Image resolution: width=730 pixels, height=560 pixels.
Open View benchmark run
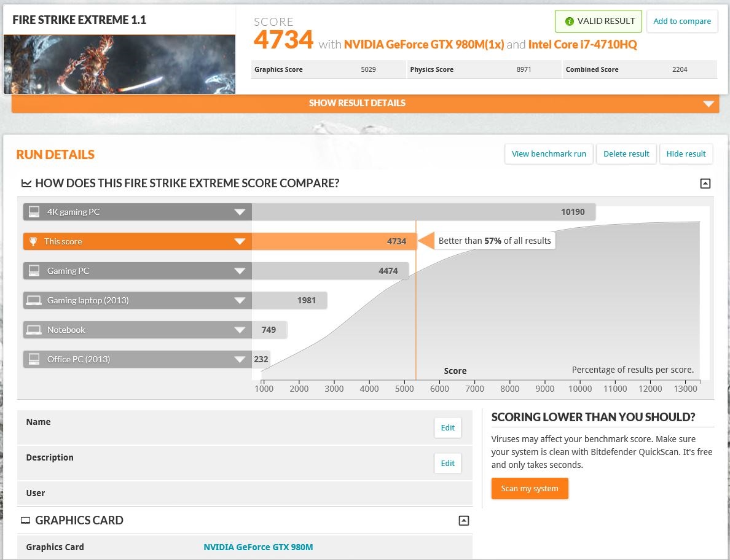click(x=549, y=154)
